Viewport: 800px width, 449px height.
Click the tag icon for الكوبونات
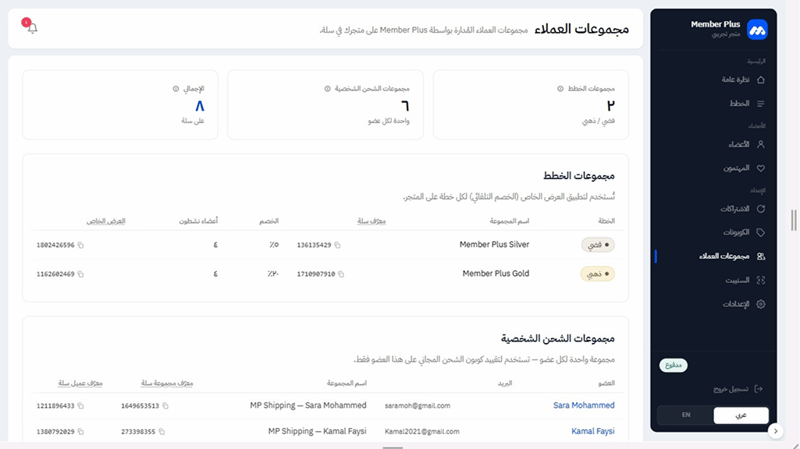click(x=761, y=232)
